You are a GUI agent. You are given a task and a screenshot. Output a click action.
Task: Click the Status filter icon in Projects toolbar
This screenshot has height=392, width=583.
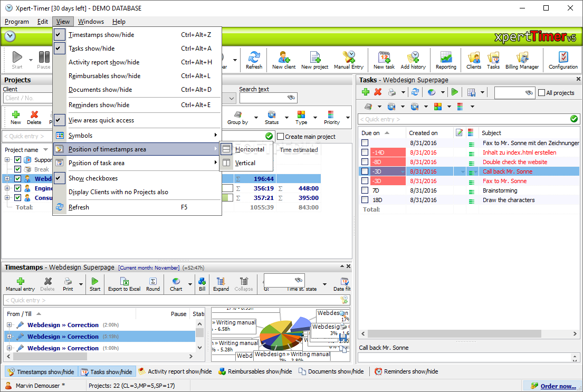(x=271, y=118)
